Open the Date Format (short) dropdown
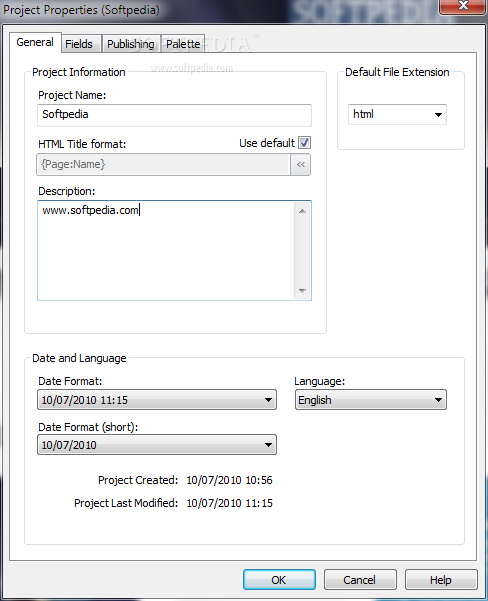488x601 pixels. 157,445
